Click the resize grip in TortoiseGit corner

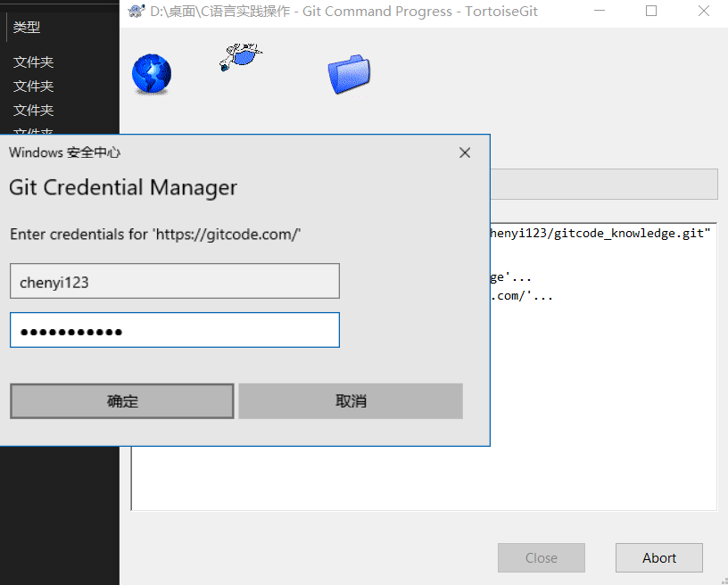tap(724, 581)
